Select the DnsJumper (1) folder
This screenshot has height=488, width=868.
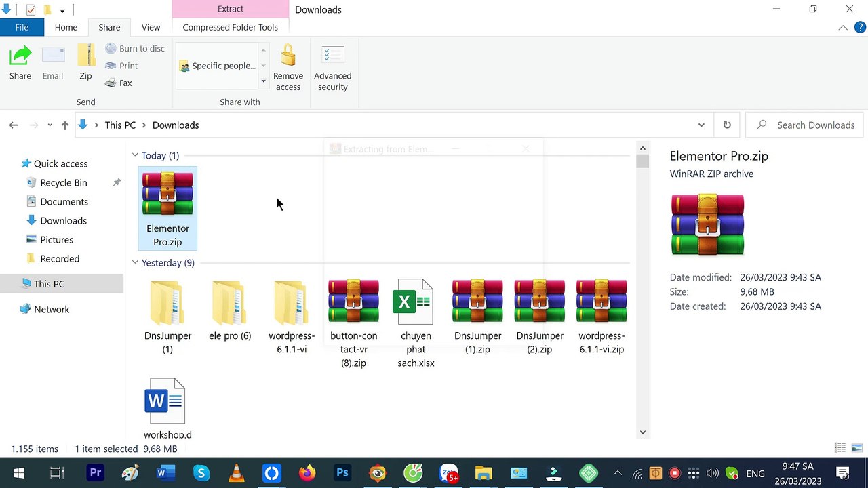pos(167,317)
